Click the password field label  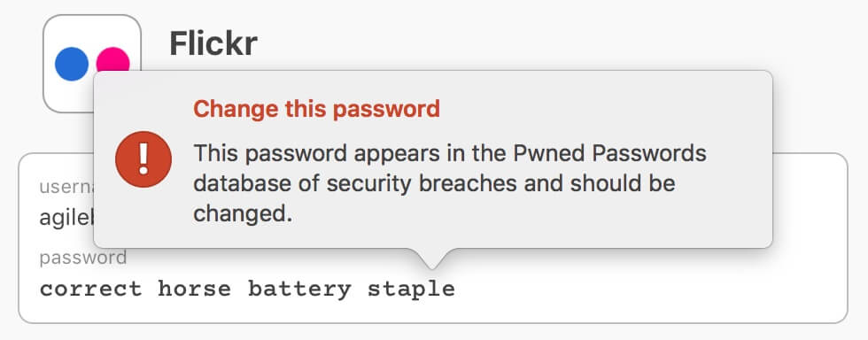[x=83, y=258]
